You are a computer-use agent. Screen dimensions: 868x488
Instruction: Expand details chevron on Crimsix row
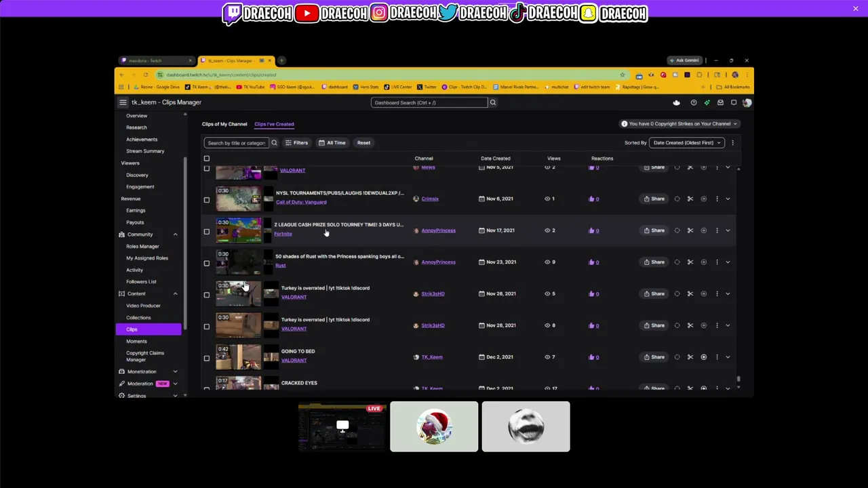[728, 199]
